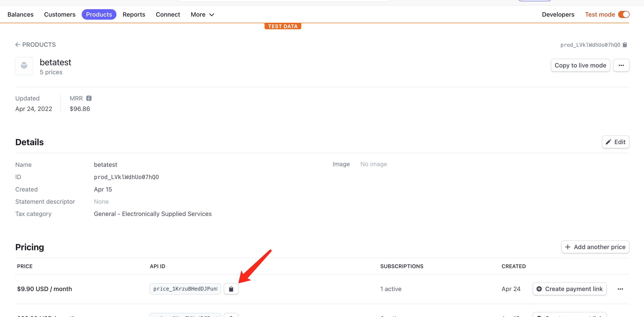Disable the Test mode toggle

click(623, 14)
